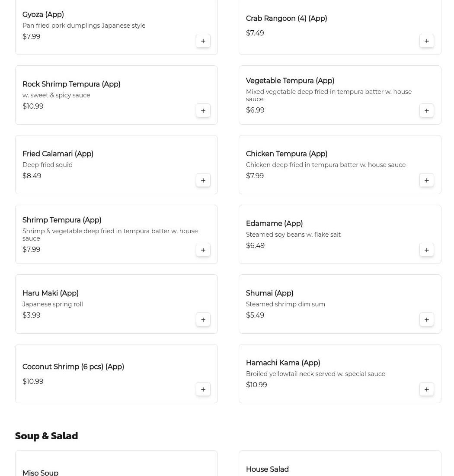Add Gyoza (App) to the order

pos(203,41)
